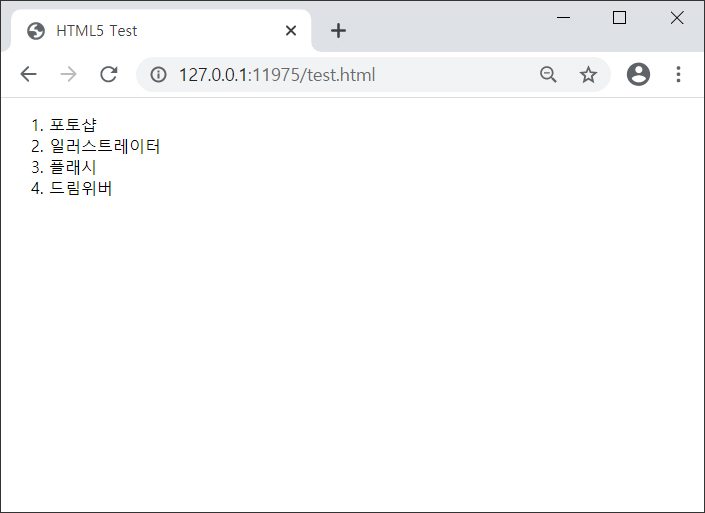The width and height of the screenshot is (705, 513).
Task: Maximize the Chrome window
Action: click(x=620, y=18)
